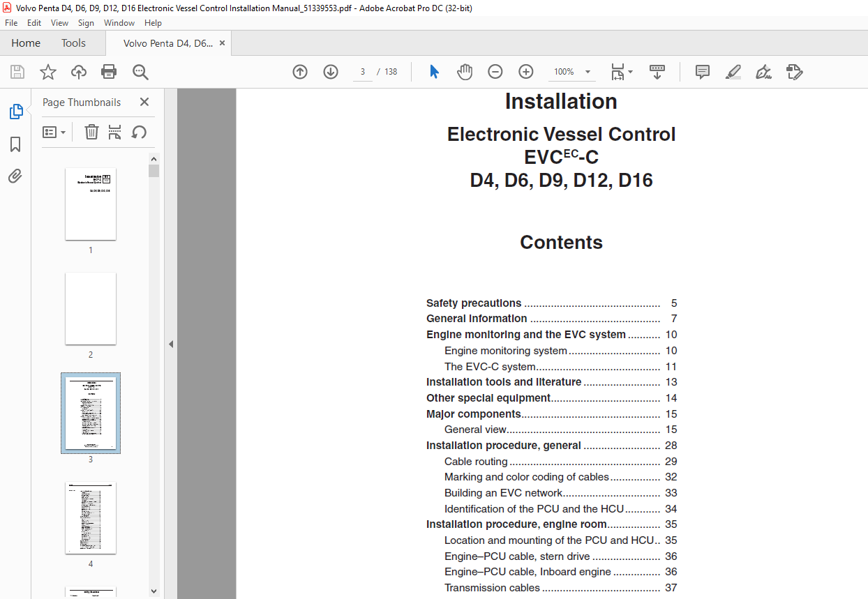
Task: Open the Attachments paperclip panel
Action: tap(15, 176)
